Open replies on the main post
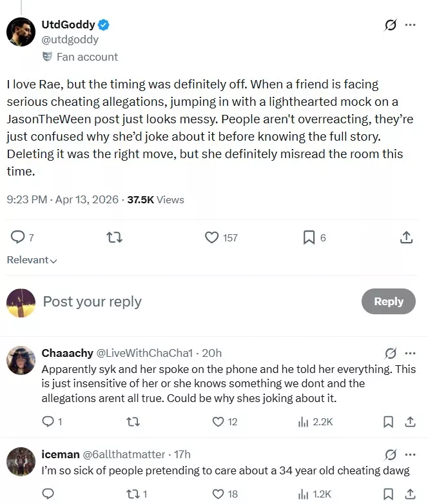The image size is (428, 504). tap(17, 237)
